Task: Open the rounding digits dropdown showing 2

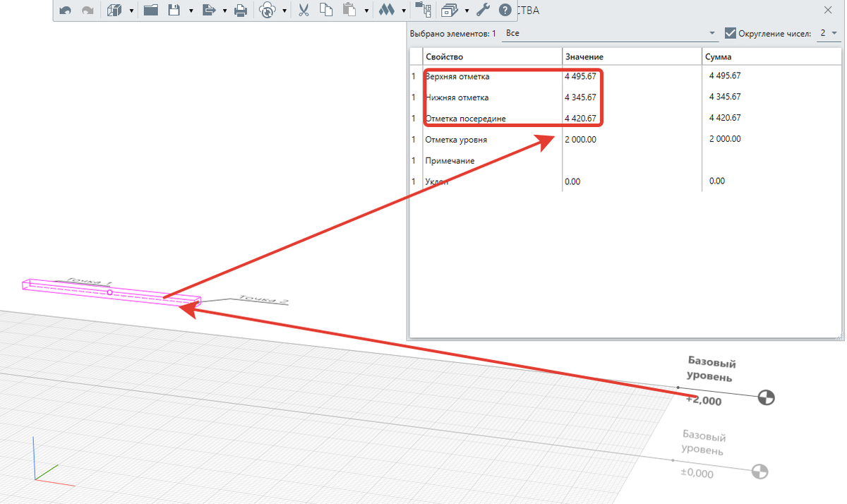Action: [x=829, y=33]
